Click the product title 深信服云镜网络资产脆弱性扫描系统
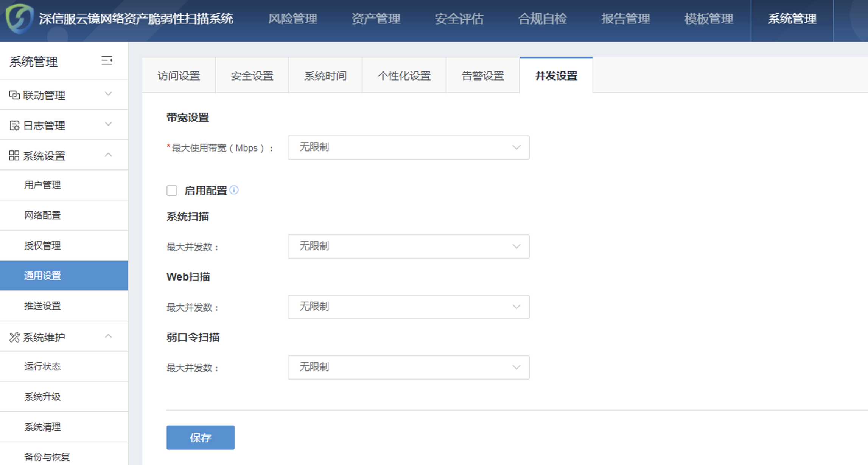The height and width of the screenshot is (465, 868). point(136,19)
